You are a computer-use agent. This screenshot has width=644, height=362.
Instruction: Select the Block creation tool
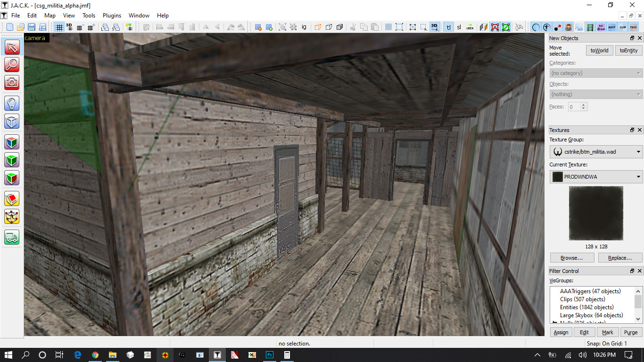coord(12,121)
